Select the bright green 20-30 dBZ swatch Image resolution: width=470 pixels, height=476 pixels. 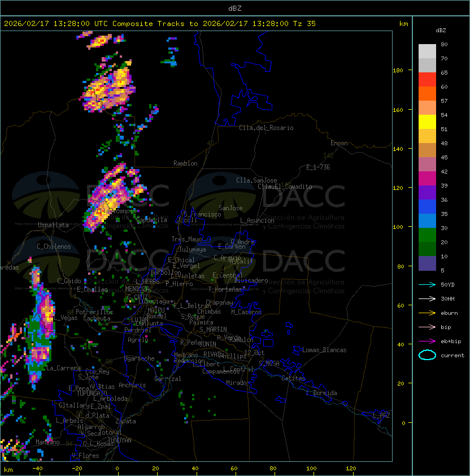(427, 235)
